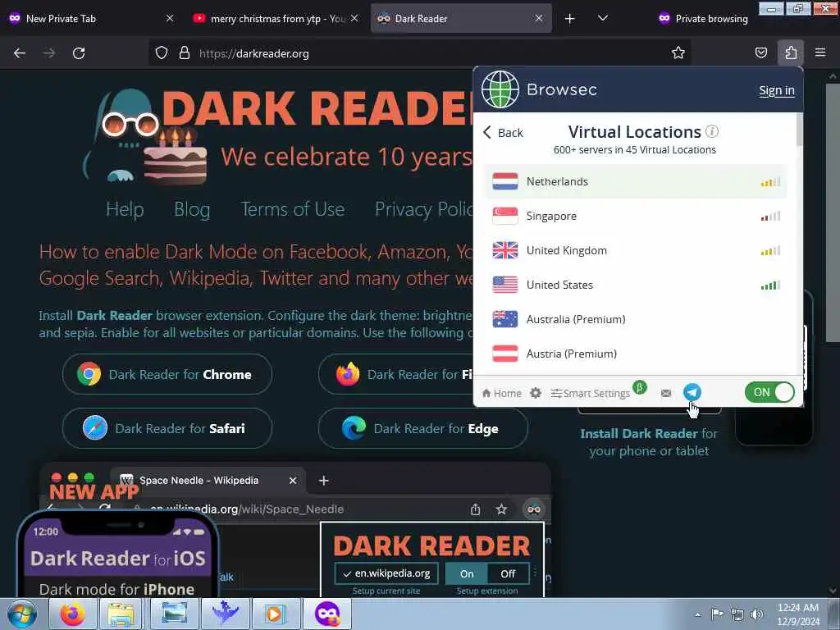Open Firefox application hamburger menu
Image resolution: width=840 pixels, height=630 pixels.
click(819, 52)
